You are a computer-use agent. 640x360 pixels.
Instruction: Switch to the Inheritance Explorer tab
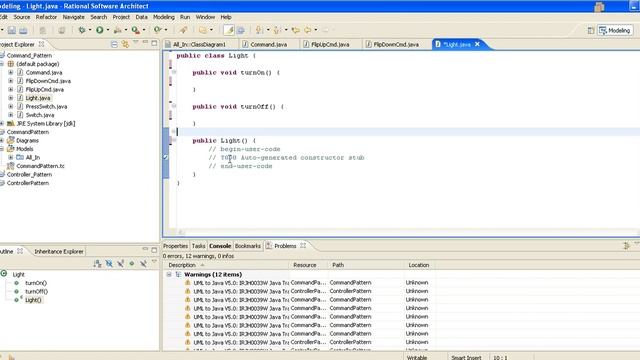[x=59, y=251]
